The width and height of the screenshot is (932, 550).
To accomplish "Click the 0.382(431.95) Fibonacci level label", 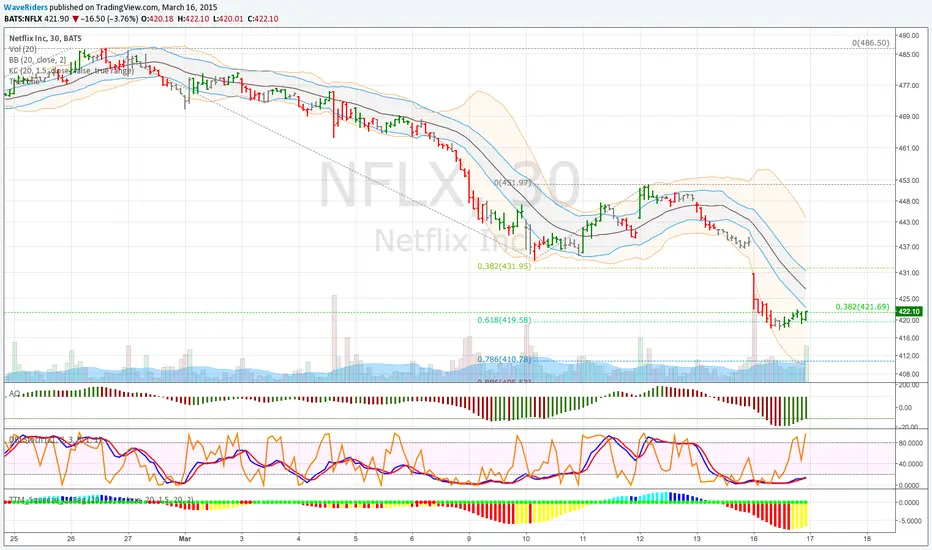I will coord(504,266).
